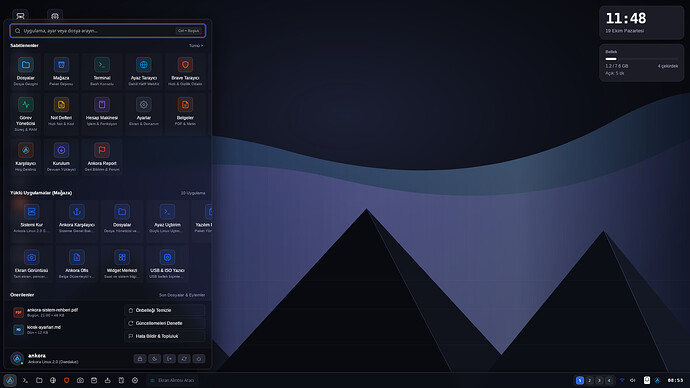This screenshot has height=388, width=690.
Task: Click Güncellemeleri Denetle action
Action: (165, 323)
